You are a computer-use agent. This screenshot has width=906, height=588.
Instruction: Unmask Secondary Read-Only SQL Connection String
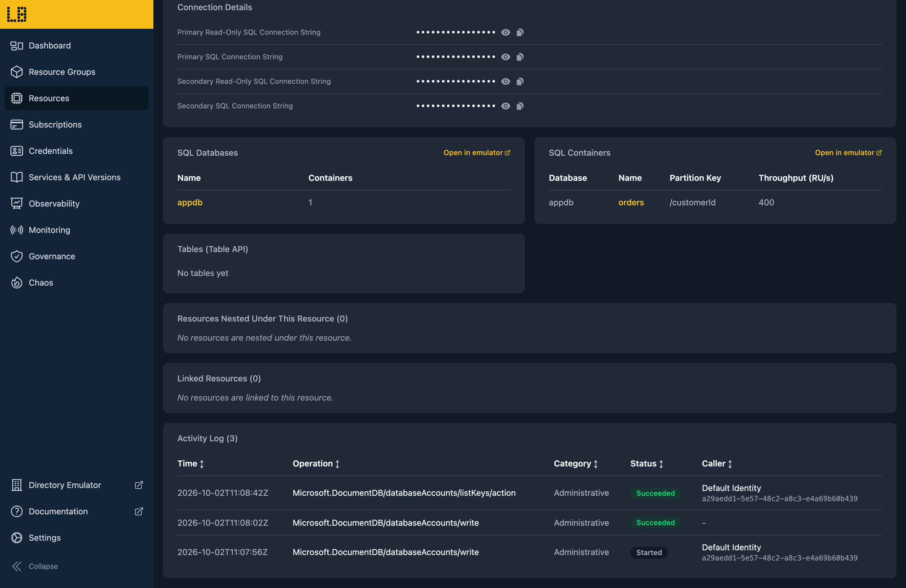(505, 81)
